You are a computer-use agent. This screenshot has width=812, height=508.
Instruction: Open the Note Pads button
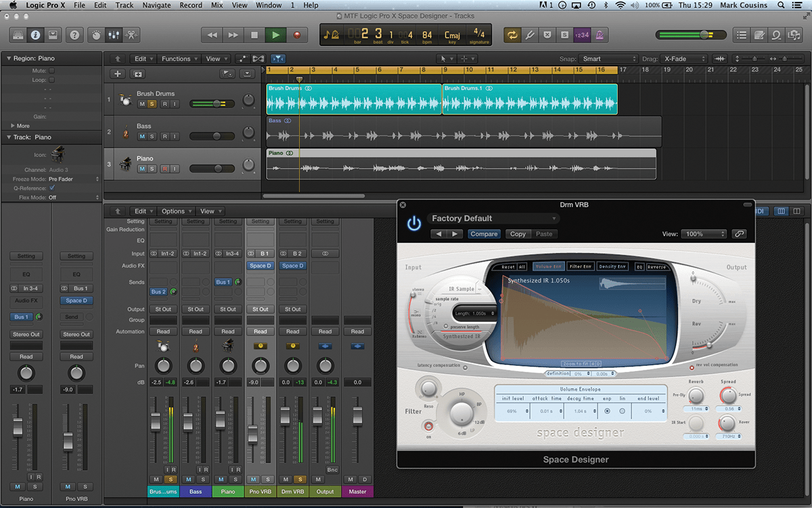[x=760, y=35]
